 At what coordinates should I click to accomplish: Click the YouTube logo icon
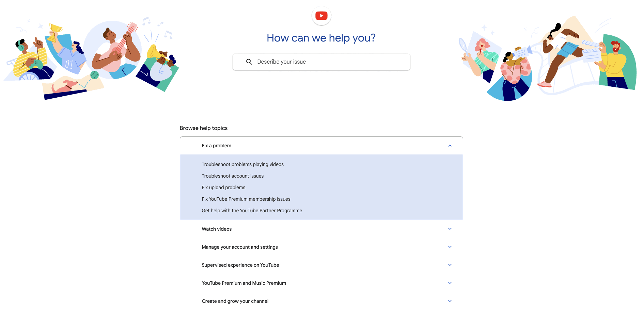[321, 15]
